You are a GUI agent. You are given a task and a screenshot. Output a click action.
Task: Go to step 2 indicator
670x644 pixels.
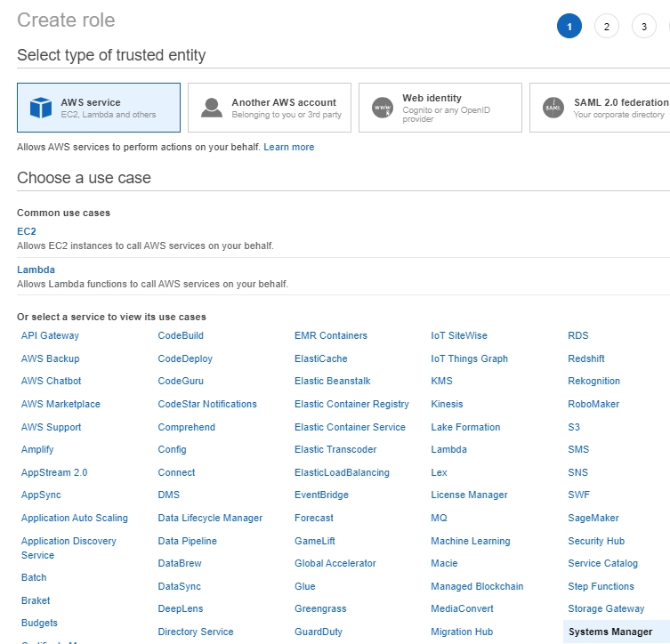[x=607, y=27]
